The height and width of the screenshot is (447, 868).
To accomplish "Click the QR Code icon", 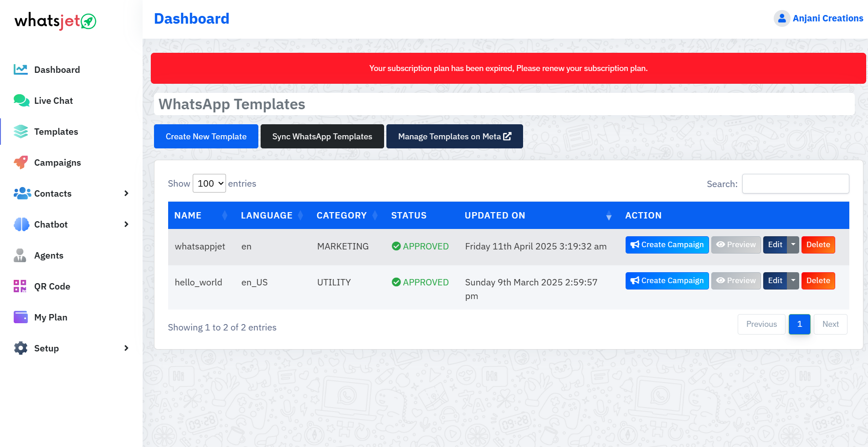I will pos(20,286).
